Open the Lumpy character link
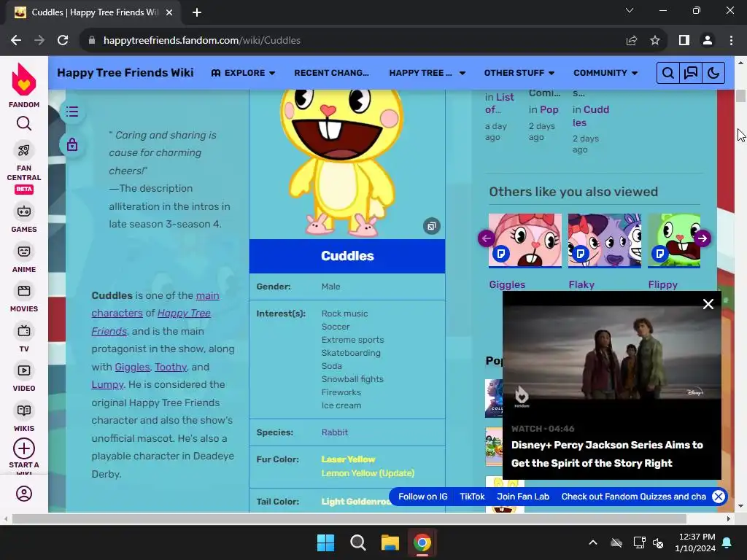747x560 pixels. [x=107, y=384]
